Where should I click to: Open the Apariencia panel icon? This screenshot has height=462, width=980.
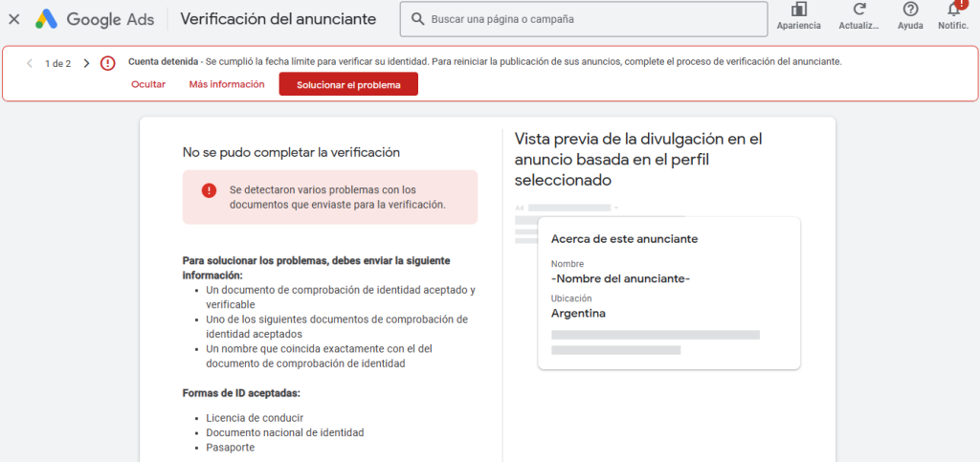coord(799,10)
